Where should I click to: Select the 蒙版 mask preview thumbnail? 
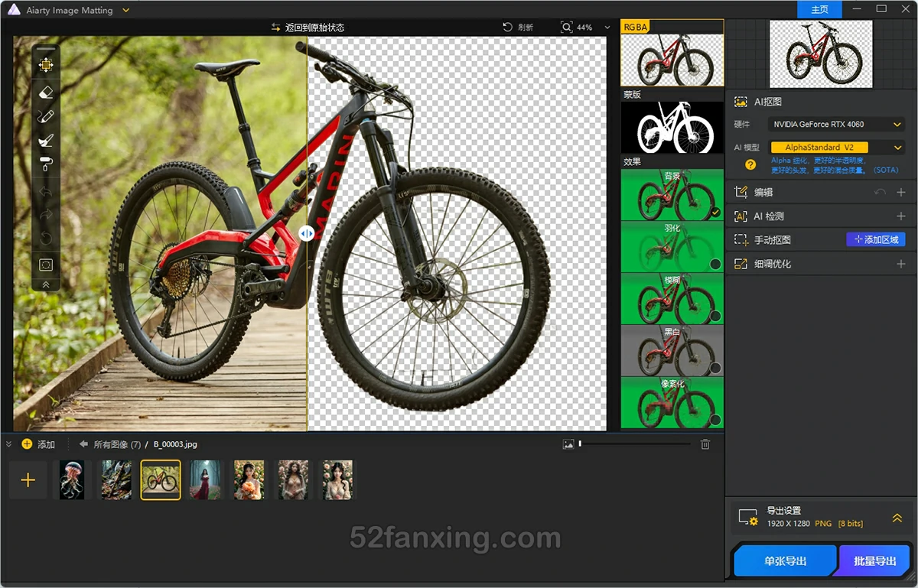(x=672, y=127)
